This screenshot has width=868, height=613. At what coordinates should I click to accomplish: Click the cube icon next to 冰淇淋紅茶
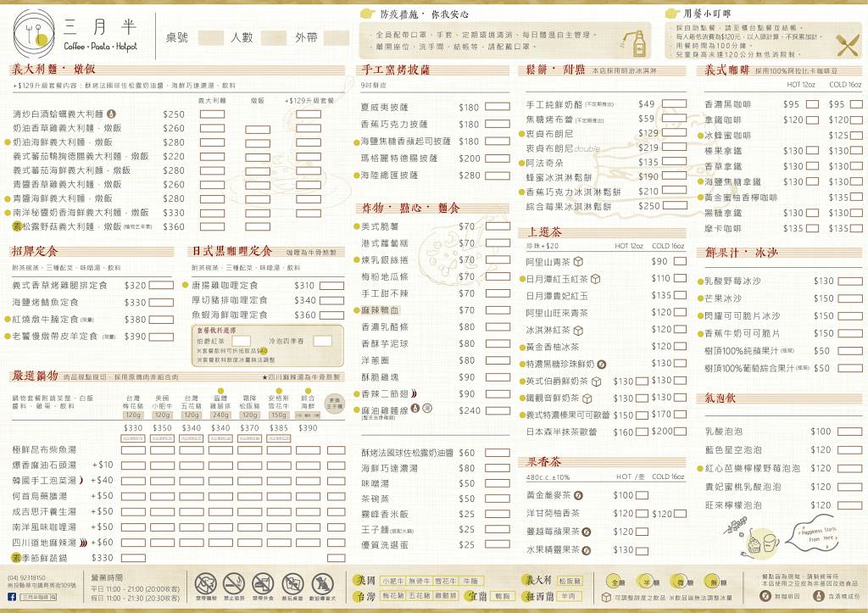(x=578, y=331)
